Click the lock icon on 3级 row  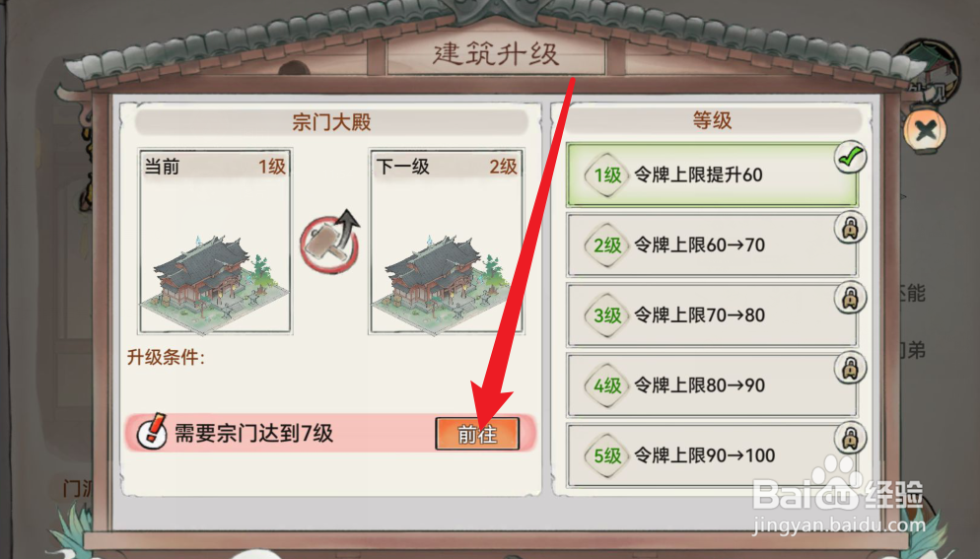[x=850, y=299]
